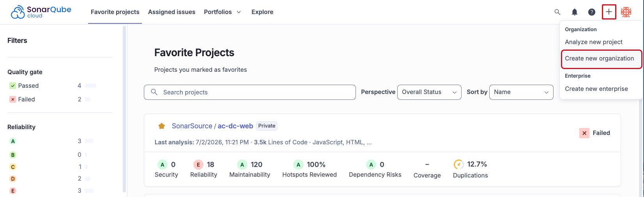The height and width of the screenshot is (197, 644).
Task: Open the Perspective Overall Status dropdown
Action: tap(429, 92)
